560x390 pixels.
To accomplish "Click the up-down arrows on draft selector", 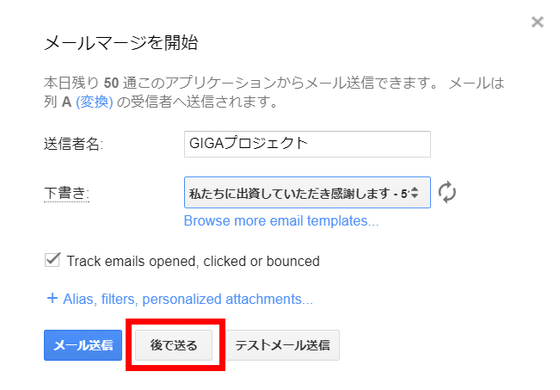I will pyautogui.click(x=414, y=193).
